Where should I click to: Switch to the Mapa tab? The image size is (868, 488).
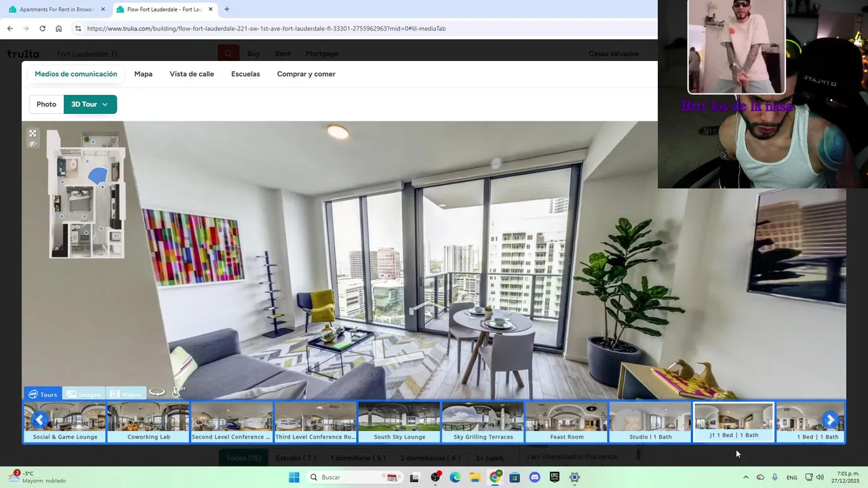click(x=143, y=74)
